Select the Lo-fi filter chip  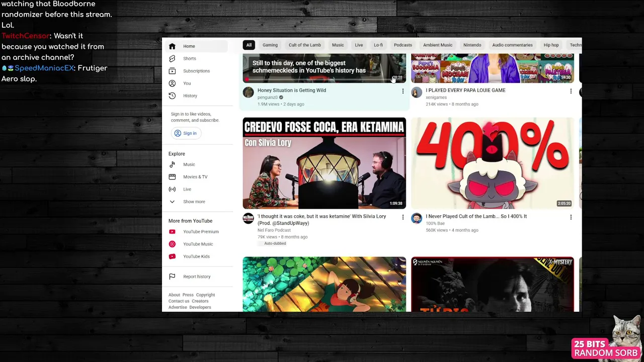point(378,45)
